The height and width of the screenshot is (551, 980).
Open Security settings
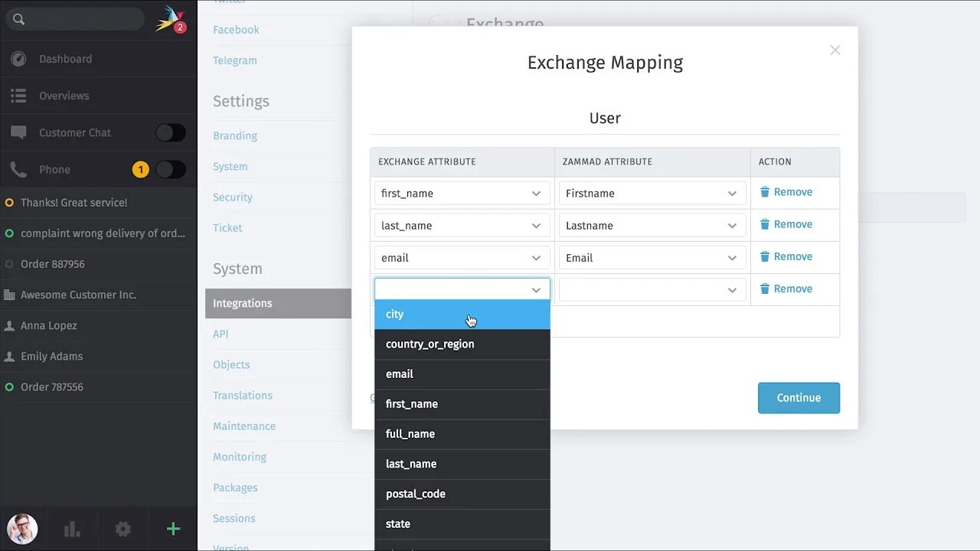pyautogui.click(x=233, y=197)
